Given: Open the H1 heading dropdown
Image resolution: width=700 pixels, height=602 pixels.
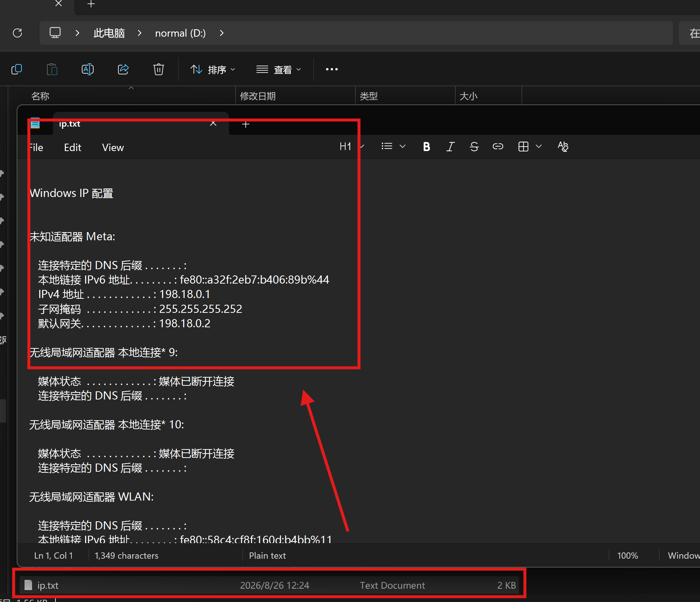Looking at the screenshot, I should coord(351,147).
